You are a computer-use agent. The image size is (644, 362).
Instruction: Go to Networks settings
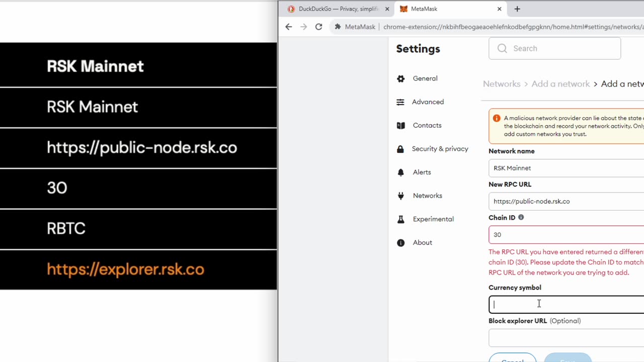point(428,196)
